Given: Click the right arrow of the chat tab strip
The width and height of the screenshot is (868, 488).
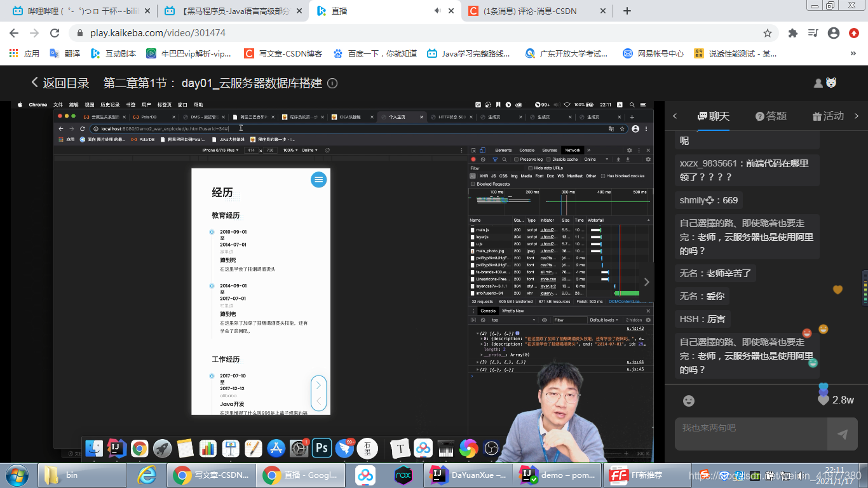Looking at the screenshot, I should tap(857, 116).
